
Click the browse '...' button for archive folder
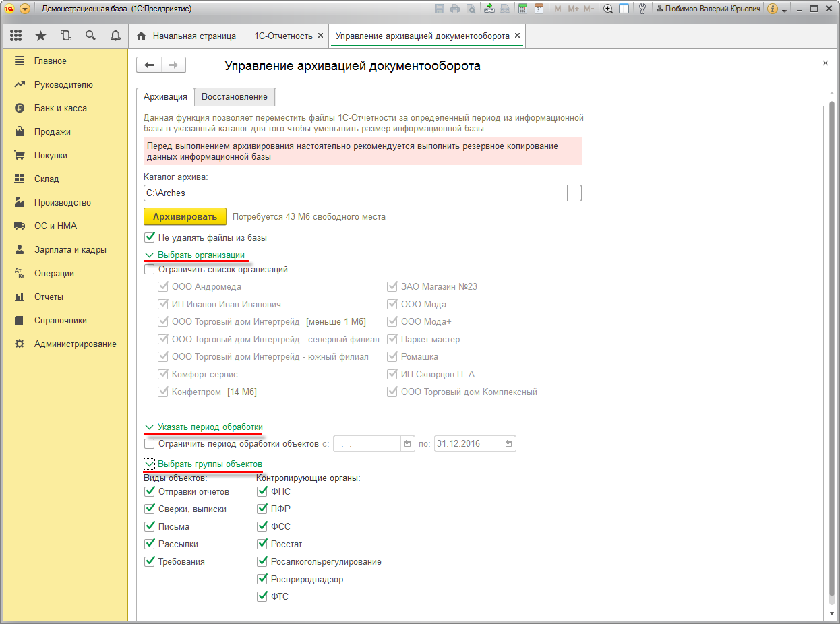click(x=574, y=193)
